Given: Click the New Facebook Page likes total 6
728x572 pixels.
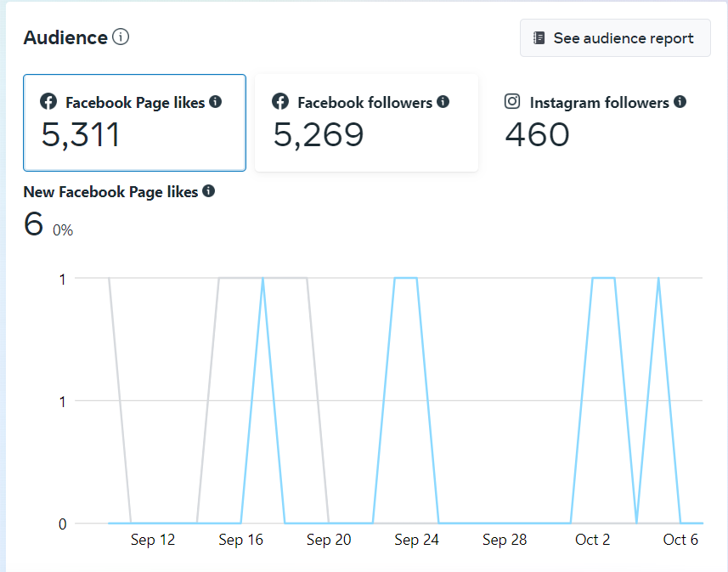Looking at the screenshot, I should click(x=33, y=224).
